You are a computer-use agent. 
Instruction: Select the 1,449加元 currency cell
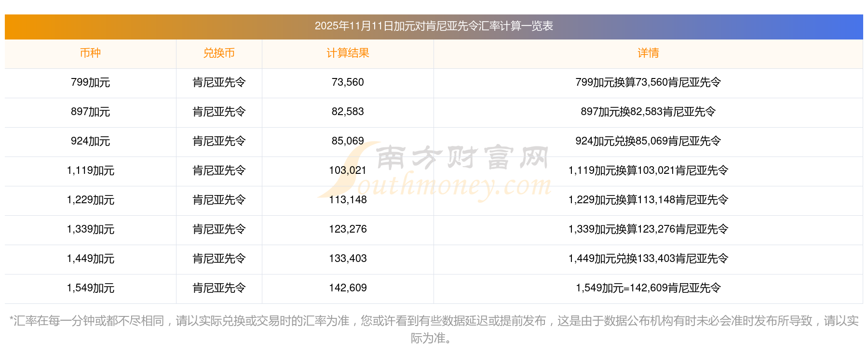tap(90, 259)
